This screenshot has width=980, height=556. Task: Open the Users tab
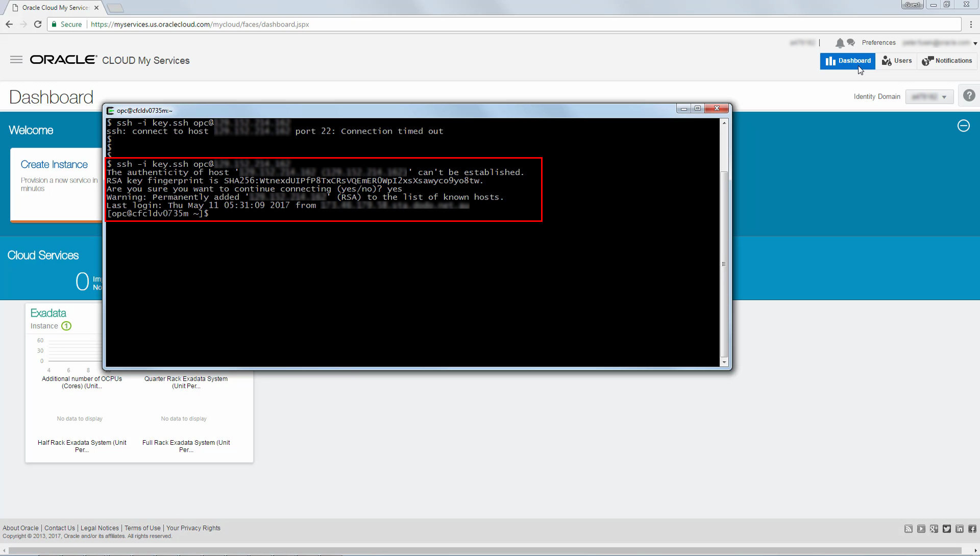[x=897, y=61]
